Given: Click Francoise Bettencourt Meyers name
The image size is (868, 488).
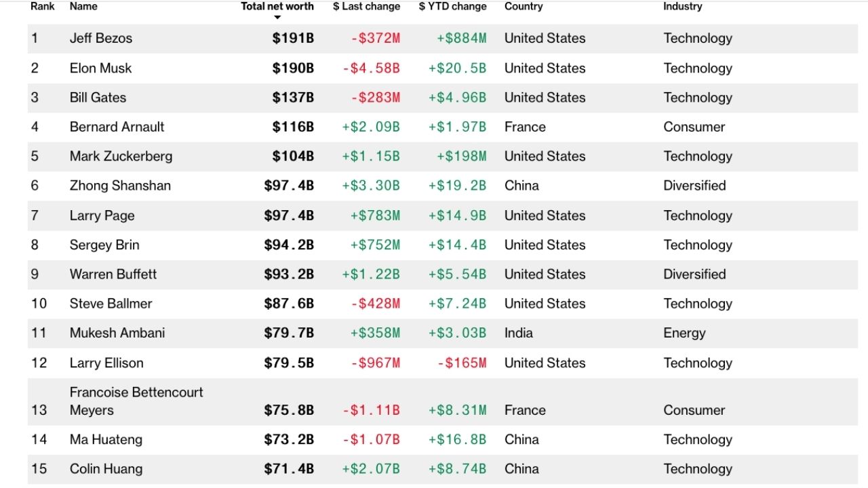Looking at the screenshot, I should click(x=136, y=401).
